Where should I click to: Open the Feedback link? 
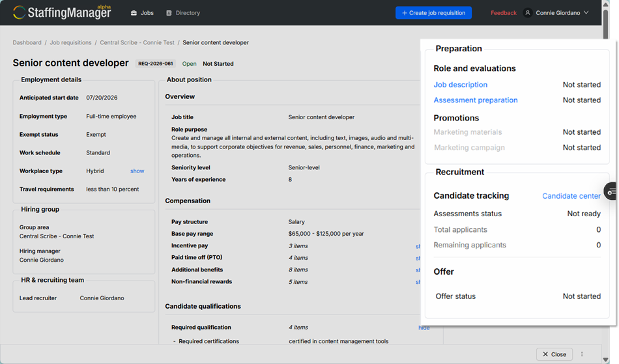pos(503,13)
